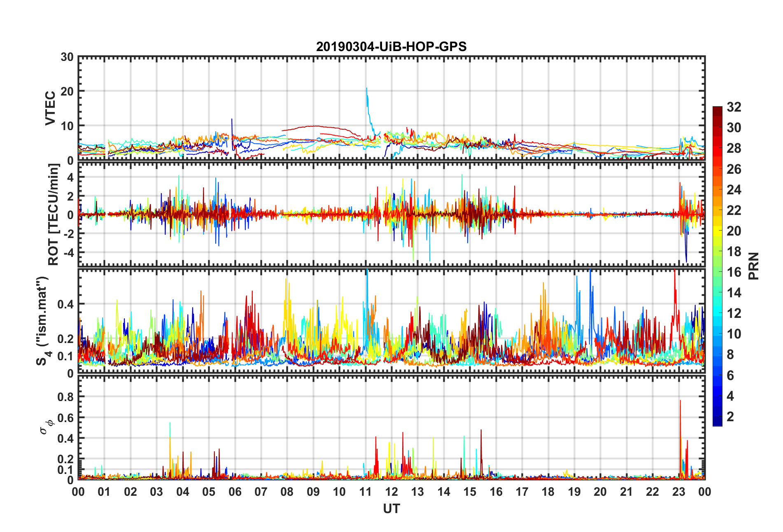Select the UT x-axis label
The image size is (783, 532).
391,509
